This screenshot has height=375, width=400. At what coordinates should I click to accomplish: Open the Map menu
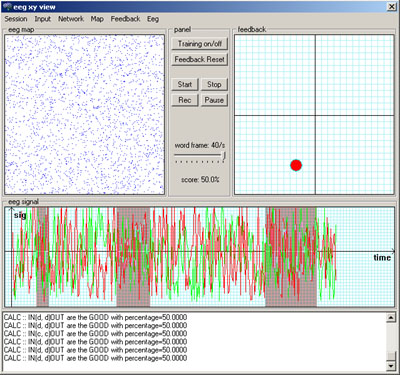point(97,19)
